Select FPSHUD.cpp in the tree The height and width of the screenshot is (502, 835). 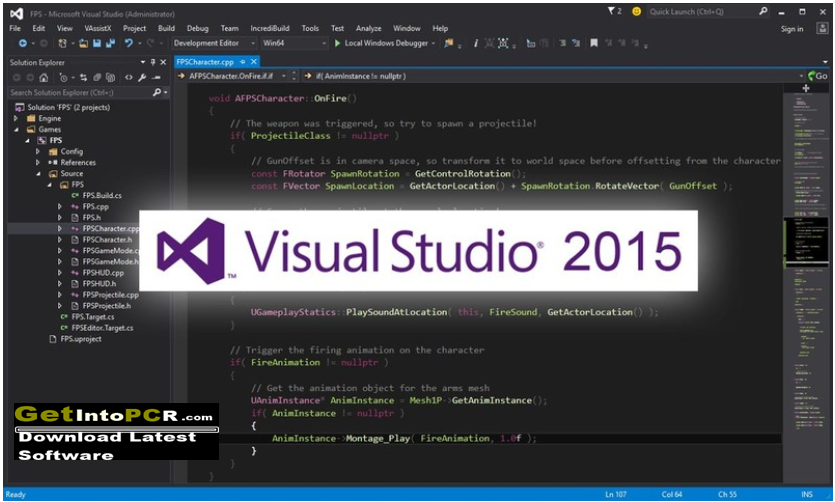[103, 273]
